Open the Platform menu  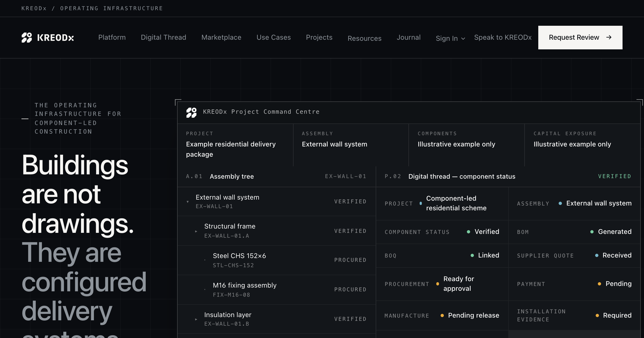[112, 37]
